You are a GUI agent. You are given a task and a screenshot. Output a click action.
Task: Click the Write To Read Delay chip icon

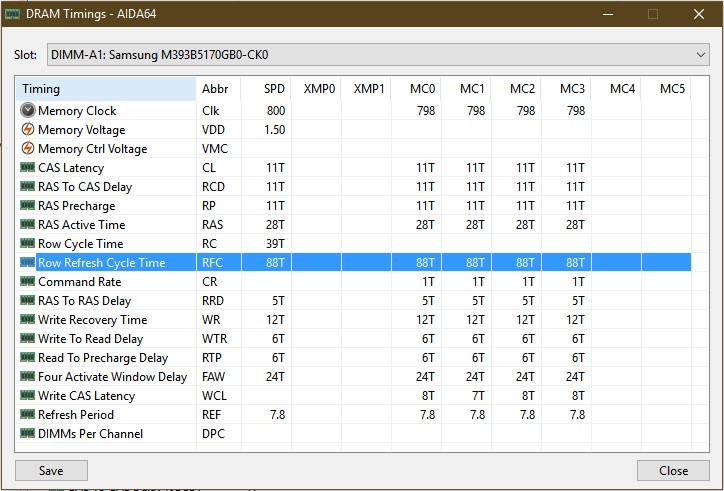[28, 338]
